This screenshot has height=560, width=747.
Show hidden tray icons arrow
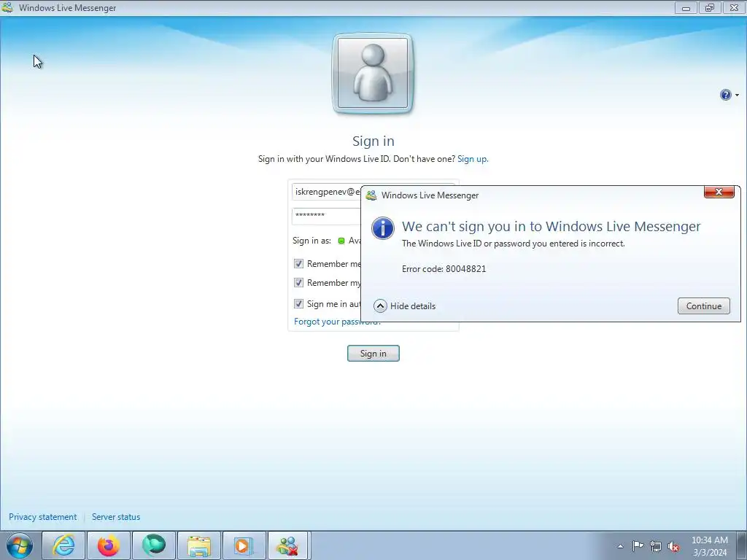[x=620, y=546]
